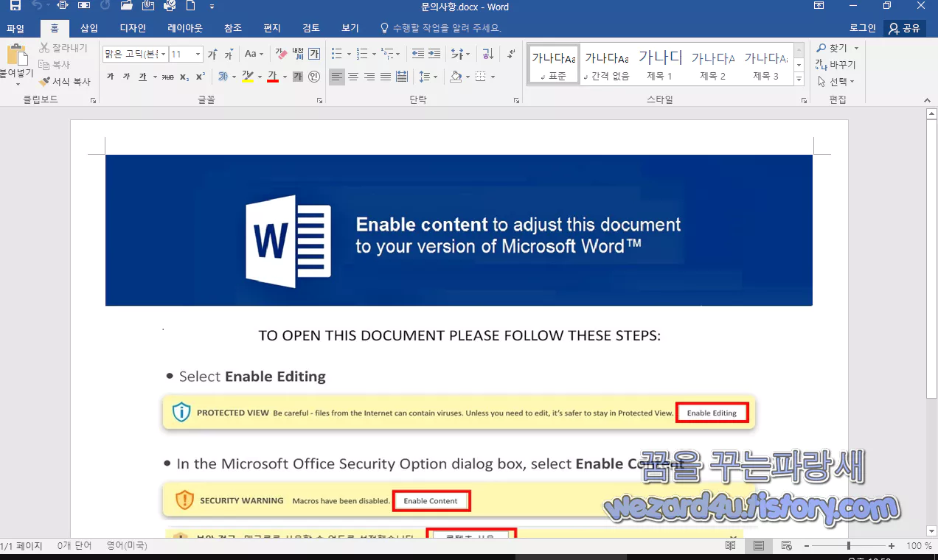
Task: Apply subscript formatting
Action: 184,77
